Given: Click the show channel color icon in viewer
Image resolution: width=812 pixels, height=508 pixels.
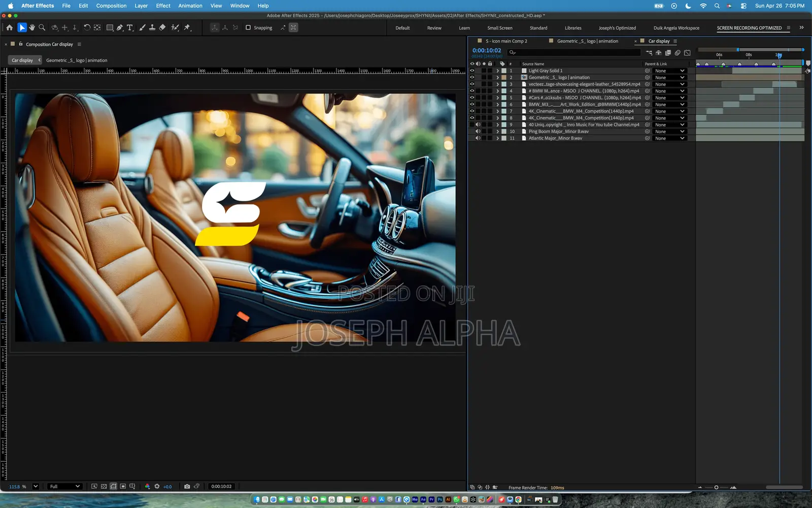Looking at the screenshot, I should click(147, 486).
